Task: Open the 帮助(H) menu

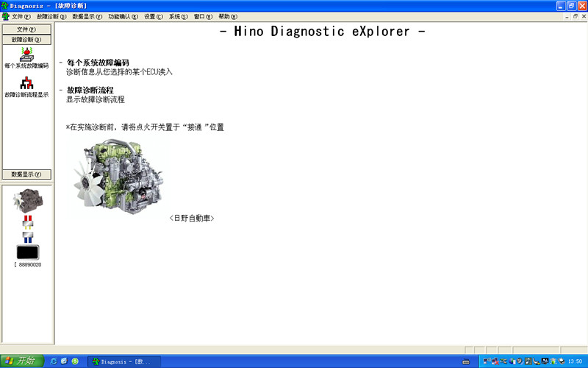Action: (x=228, y=16)
